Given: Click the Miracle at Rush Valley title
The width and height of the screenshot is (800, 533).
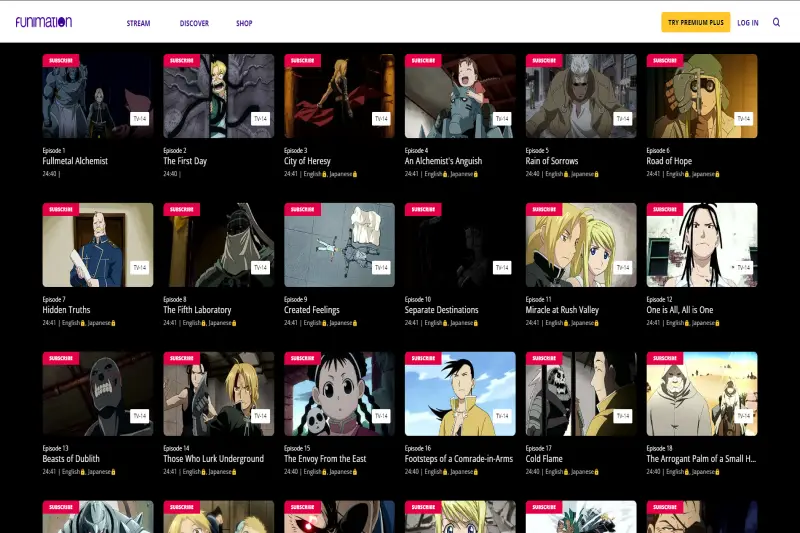Looking at the screenshot, I should 562,310.
